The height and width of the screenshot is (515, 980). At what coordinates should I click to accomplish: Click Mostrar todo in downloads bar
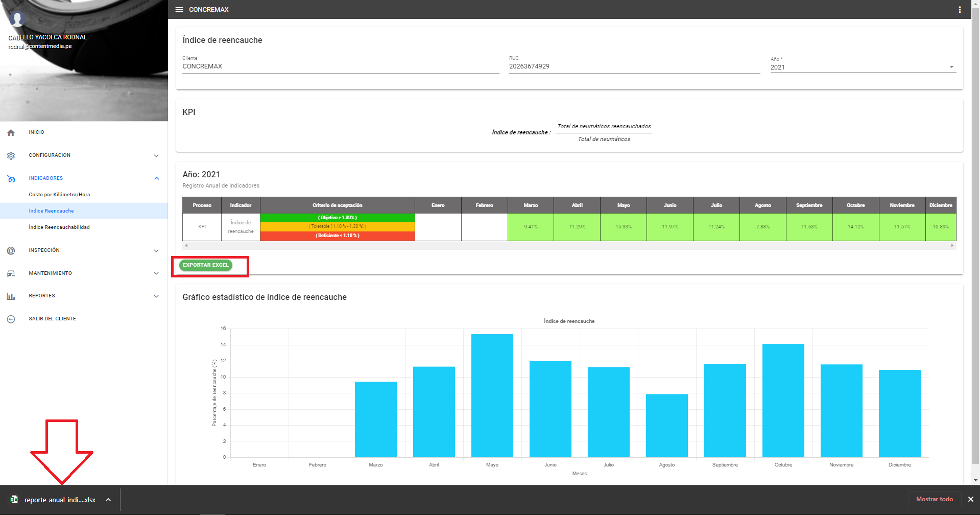pyautogui.click(x=934, y=499)
